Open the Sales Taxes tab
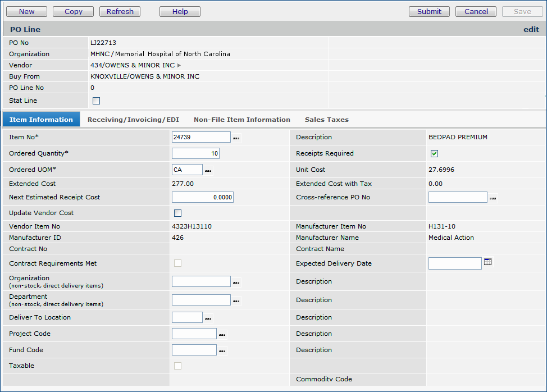547x392 pixels. [x=326, y=120]
